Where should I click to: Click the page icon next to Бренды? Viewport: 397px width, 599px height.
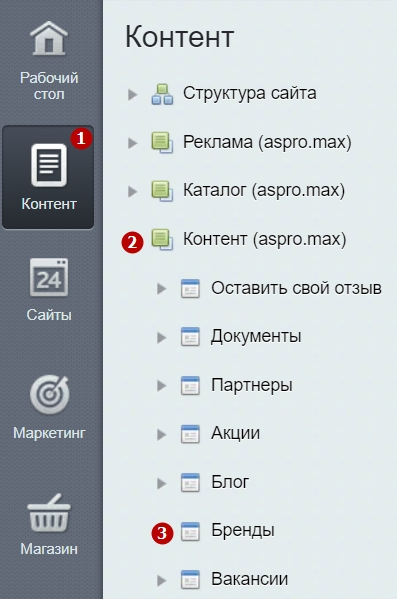click(190, 531)
